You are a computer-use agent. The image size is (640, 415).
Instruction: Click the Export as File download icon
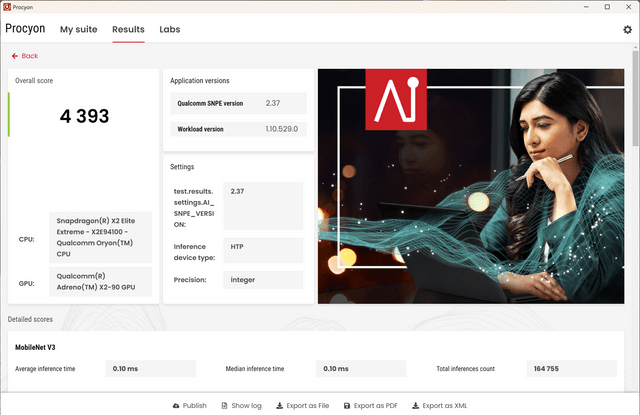click(x=280, y=406)
